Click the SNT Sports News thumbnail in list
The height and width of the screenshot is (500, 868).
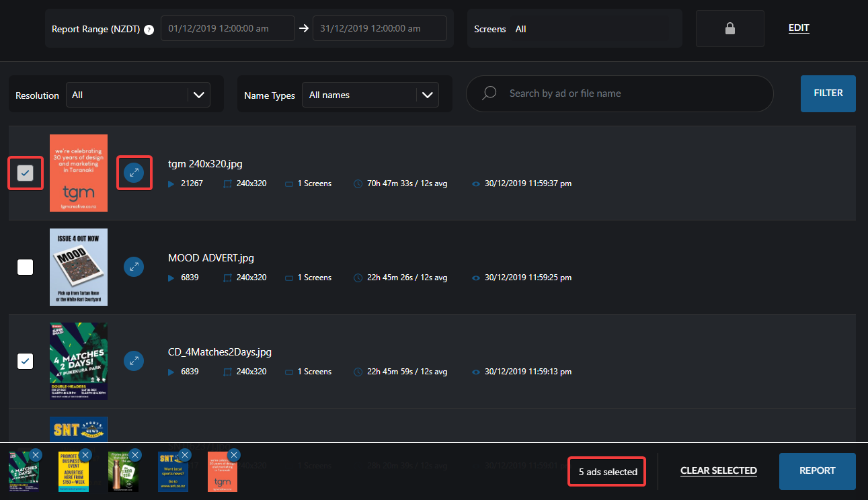[x=79, y=429]
